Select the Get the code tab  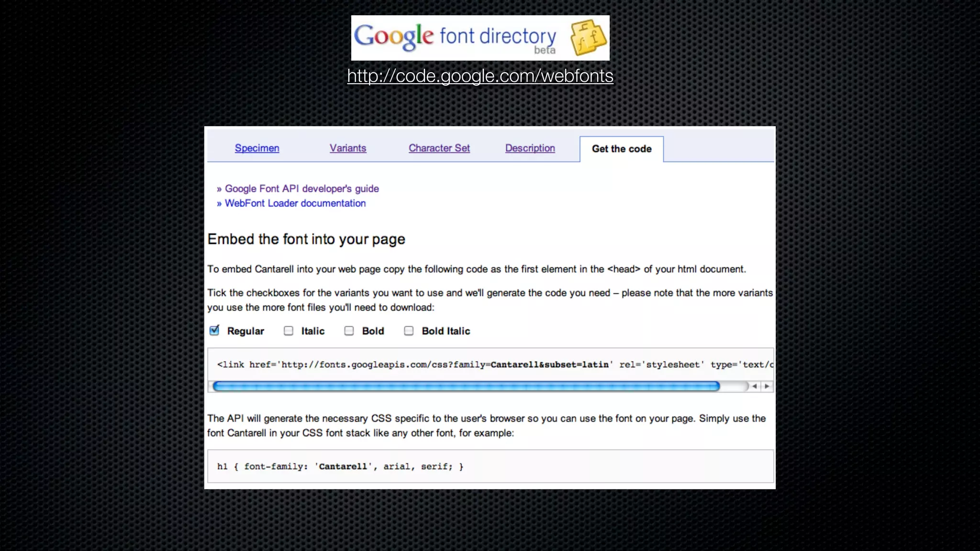(x=622, y=149)
